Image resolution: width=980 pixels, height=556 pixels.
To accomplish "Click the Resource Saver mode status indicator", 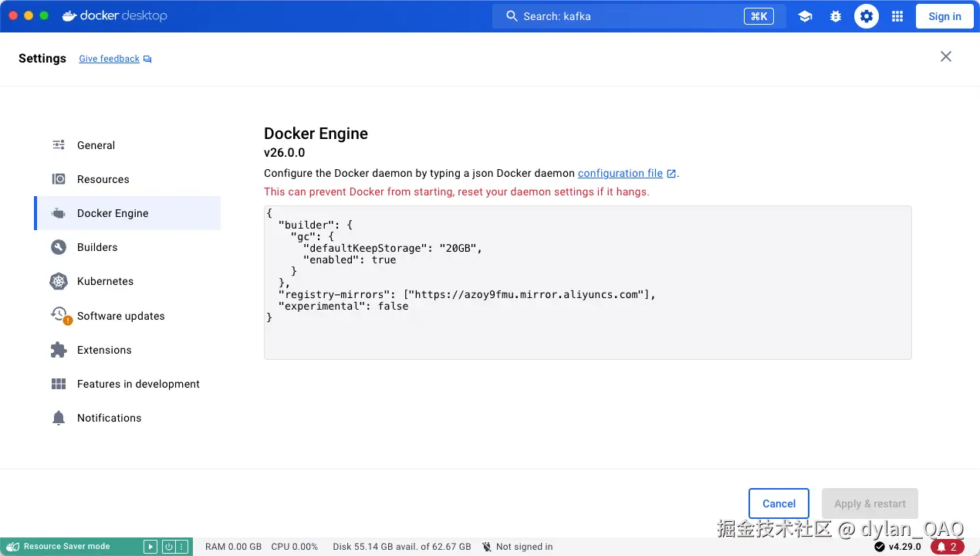I will (59, 547).
